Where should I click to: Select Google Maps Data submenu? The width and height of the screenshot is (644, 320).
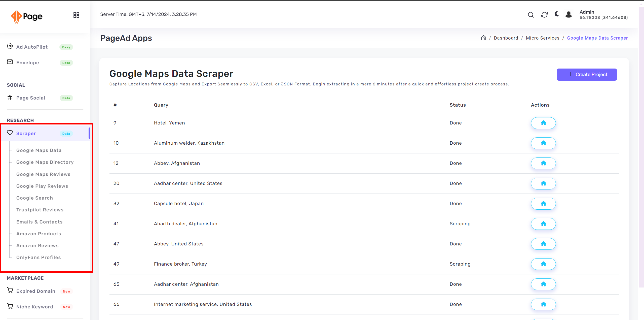[39, 150]
